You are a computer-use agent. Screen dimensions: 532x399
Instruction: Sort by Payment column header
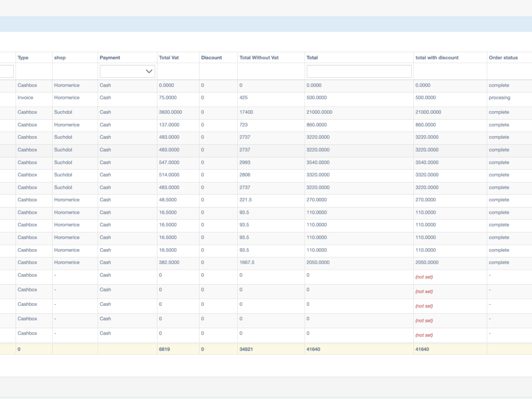(110, 57)
